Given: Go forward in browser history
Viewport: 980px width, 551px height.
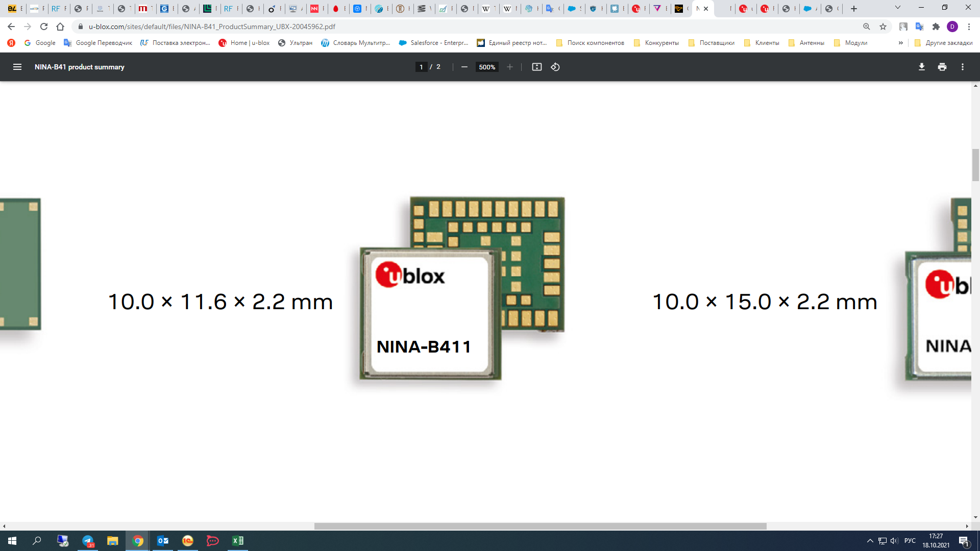Looking at the screenshot, I should click(28, 27).
